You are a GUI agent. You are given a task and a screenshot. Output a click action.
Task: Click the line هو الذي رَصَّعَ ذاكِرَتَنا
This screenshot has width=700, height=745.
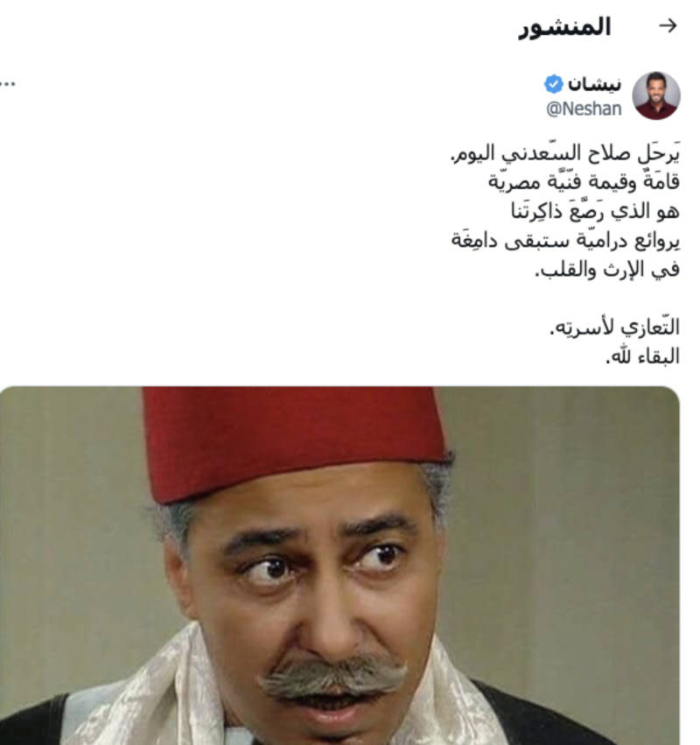pos(595,211)
